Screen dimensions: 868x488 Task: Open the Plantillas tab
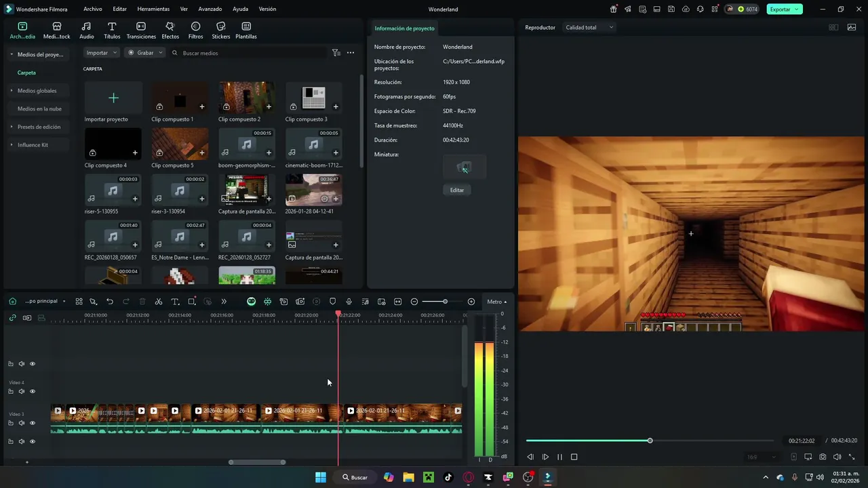pos(246,30)
